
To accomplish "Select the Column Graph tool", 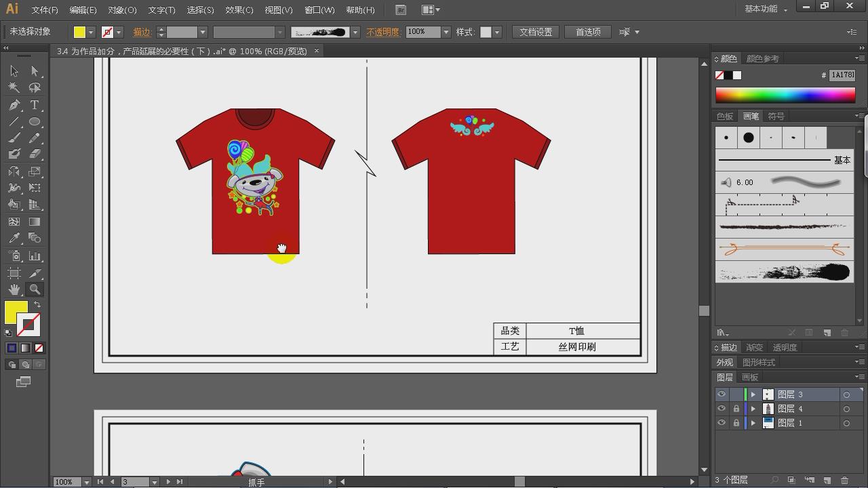I will coord(35,256).
